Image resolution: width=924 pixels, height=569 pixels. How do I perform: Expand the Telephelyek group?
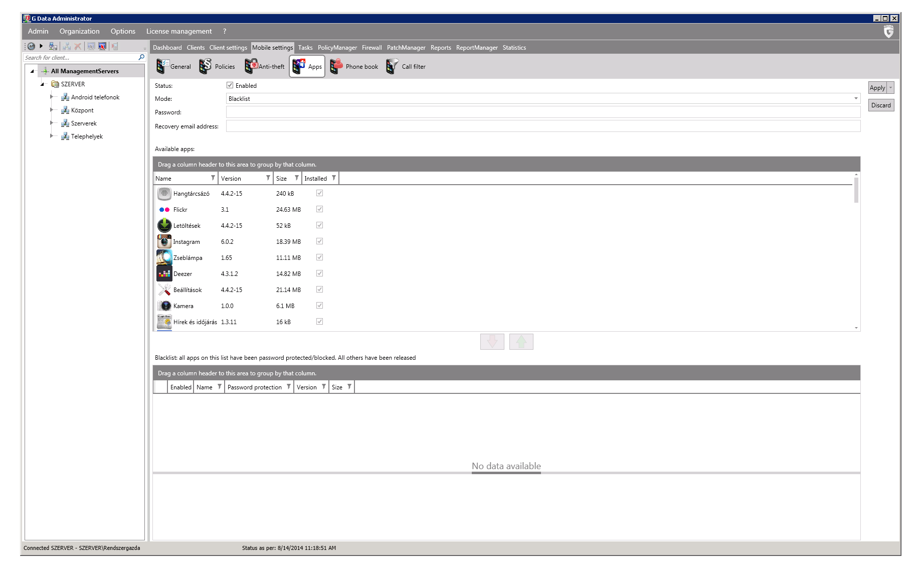51,136
